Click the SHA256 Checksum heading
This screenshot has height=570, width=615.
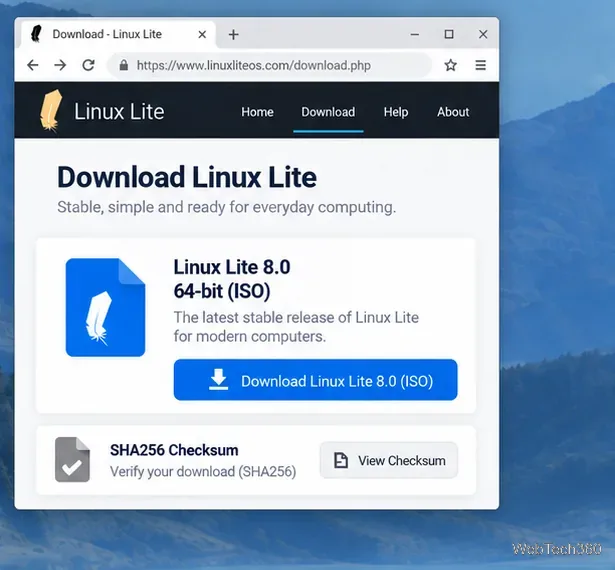pos(174,450)
